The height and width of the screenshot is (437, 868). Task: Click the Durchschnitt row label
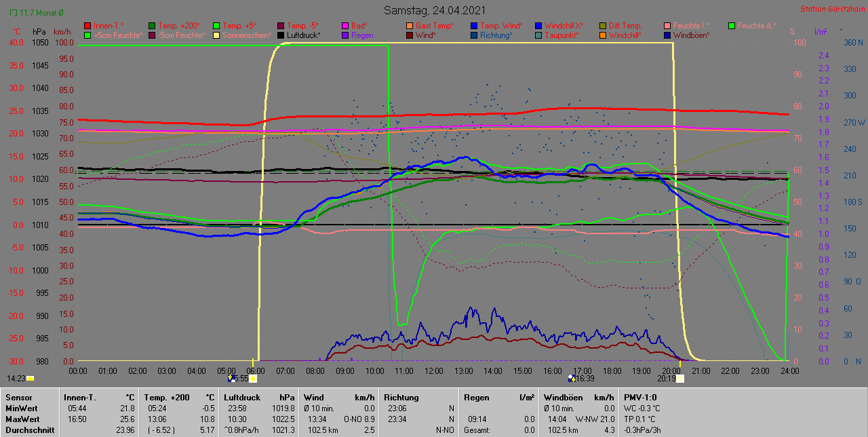[28, 430]
